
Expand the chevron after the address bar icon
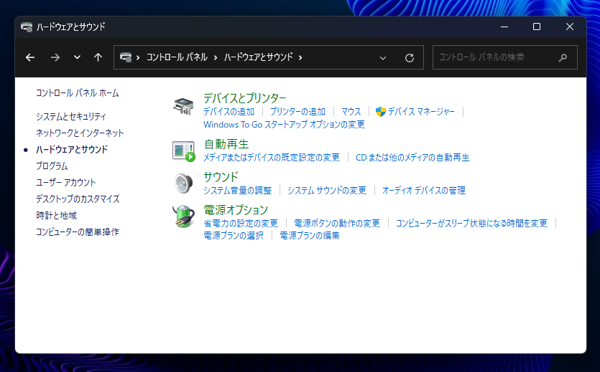pyautogui.click(x=138, y=58)
